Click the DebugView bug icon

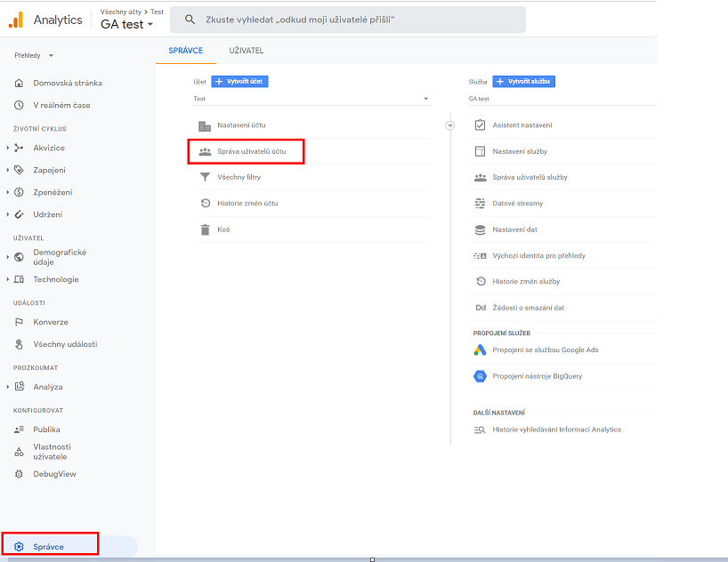click(x=19, y=474)
